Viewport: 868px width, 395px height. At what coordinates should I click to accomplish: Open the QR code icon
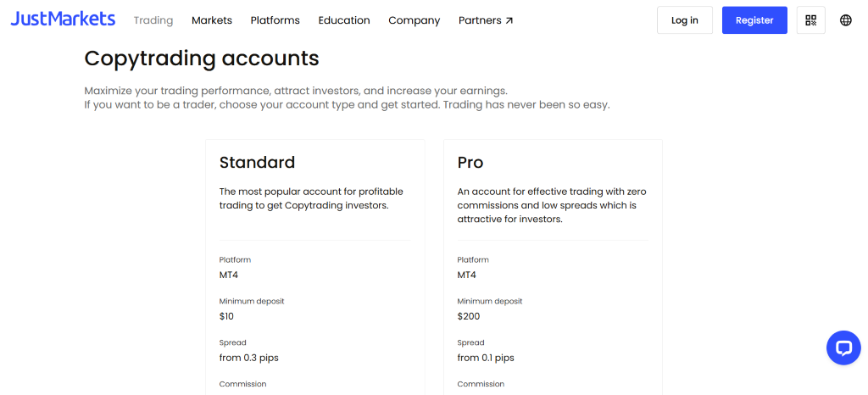pos(811,20)
